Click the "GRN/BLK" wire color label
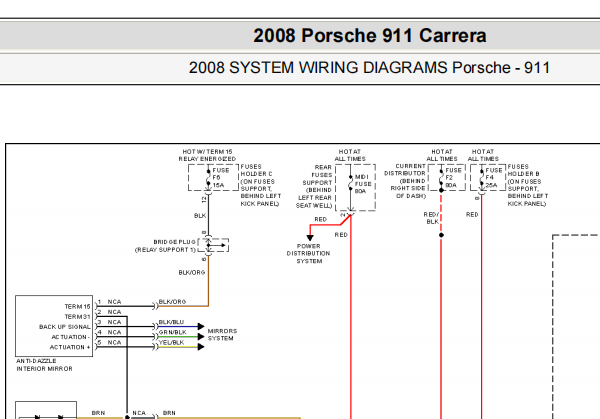The height and width of the screenshot is (419, 600). click(x=173, y=332)
